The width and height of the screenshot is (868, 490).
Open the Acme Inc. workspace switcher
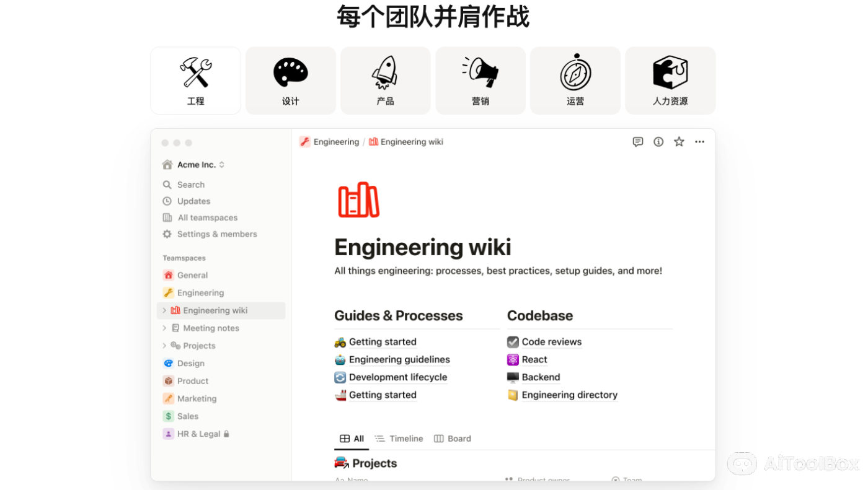[x=193, y=164]
